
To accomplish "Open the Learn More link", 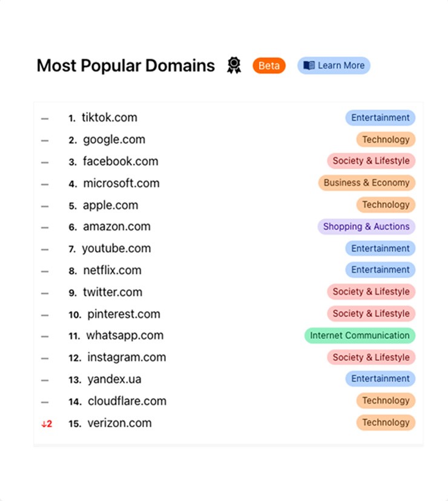I will [x=334, y=65].
